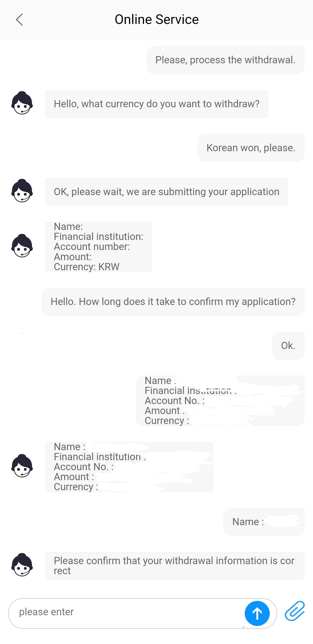
Task: Tap the "Hello, what currency do you want to withdraw?" bubble
Action: coord(157,104)
